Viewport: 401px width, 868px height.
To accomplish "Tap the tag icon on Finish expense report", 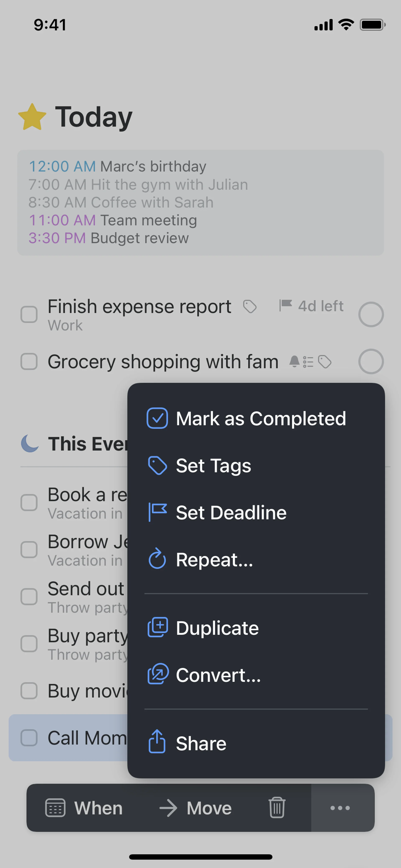I will [x=250, y=306].
